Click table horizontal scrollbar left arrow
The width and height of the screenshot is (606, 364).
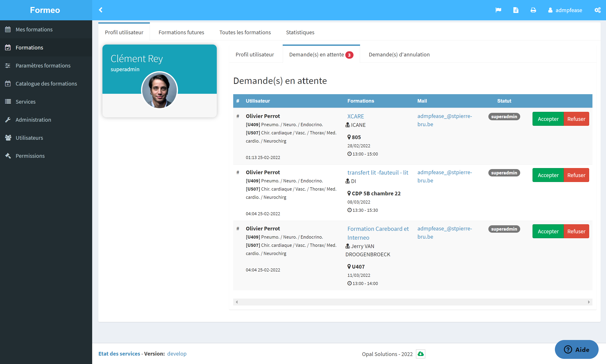[x=237, y=302]
